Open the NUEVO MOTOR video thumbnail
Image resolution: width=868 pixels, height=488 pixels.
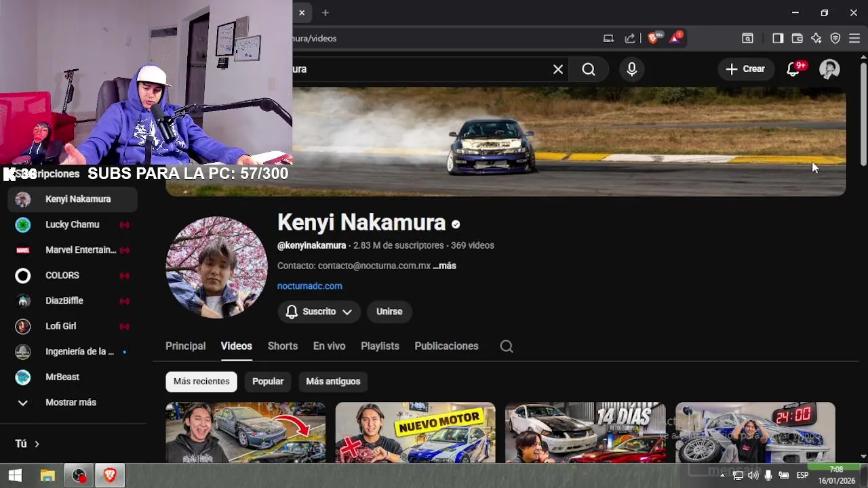pos(415,432)
